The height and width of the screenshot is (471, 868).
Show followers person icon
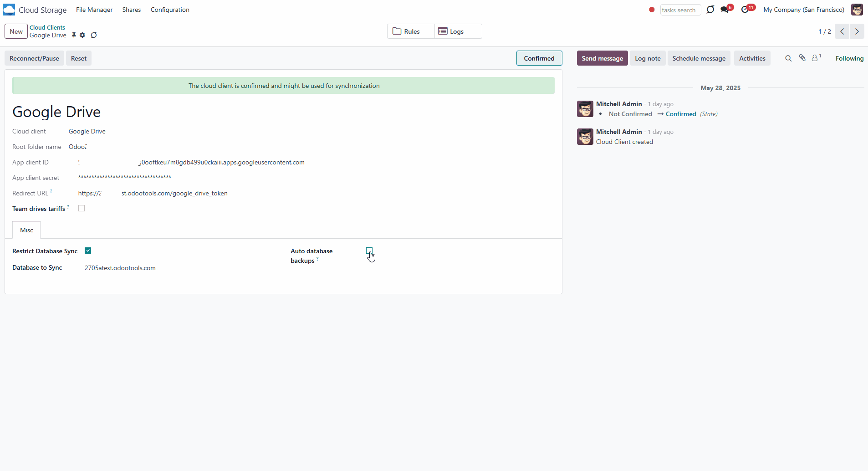(815, 58)
